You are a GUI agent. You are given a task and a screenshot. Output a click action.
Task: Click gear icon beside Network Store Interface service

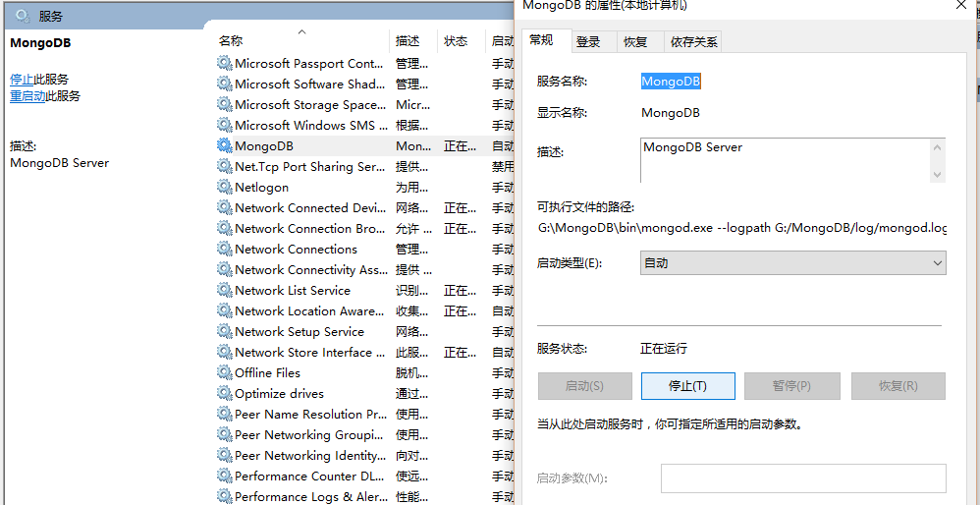pyautogui.click(x=224, y=352)
